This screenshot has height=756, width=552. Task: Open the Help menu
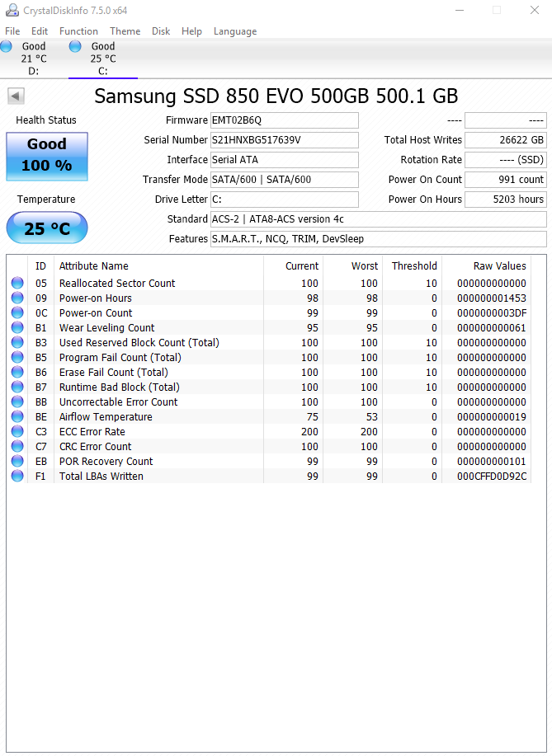tap(191, 31)
